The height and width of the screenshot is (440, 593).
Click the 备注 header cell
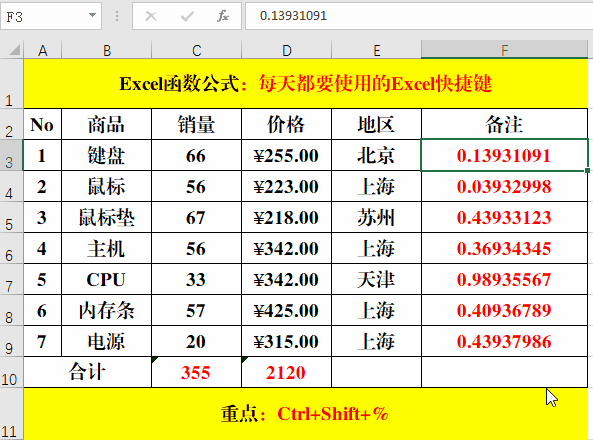tap(505, 124)
